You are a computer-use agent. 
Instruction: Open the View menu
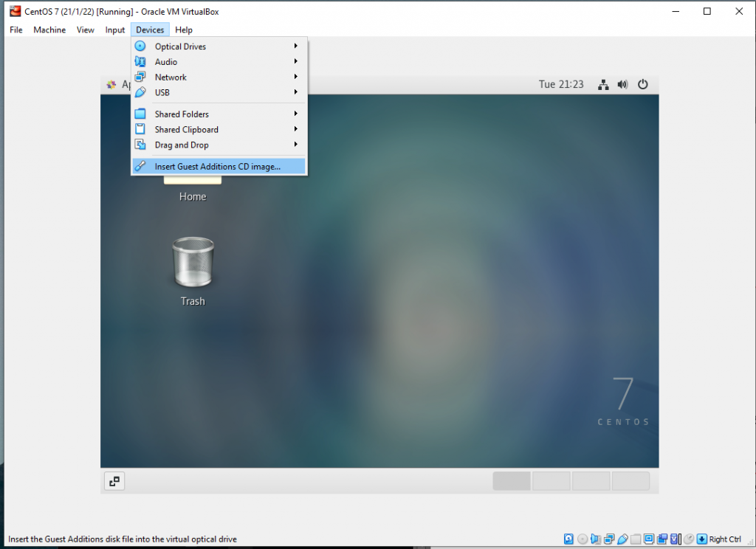pos(86,30)
